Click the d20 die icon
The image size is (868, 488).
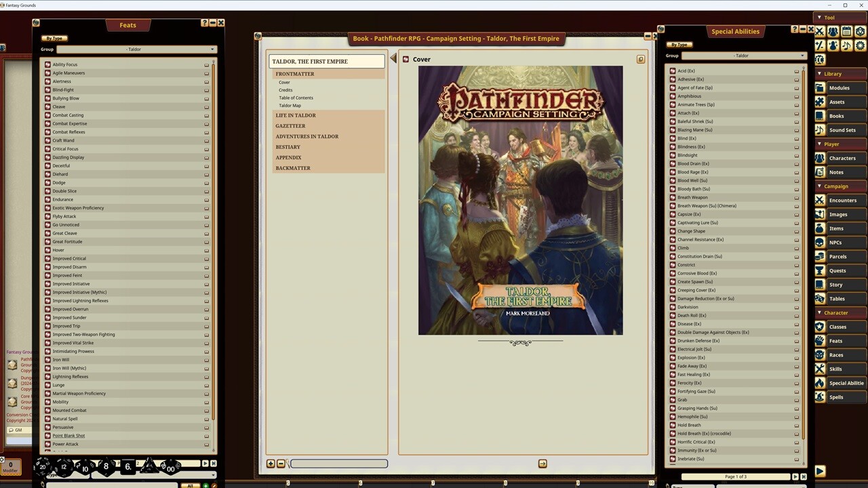click(x=43, y=466)
